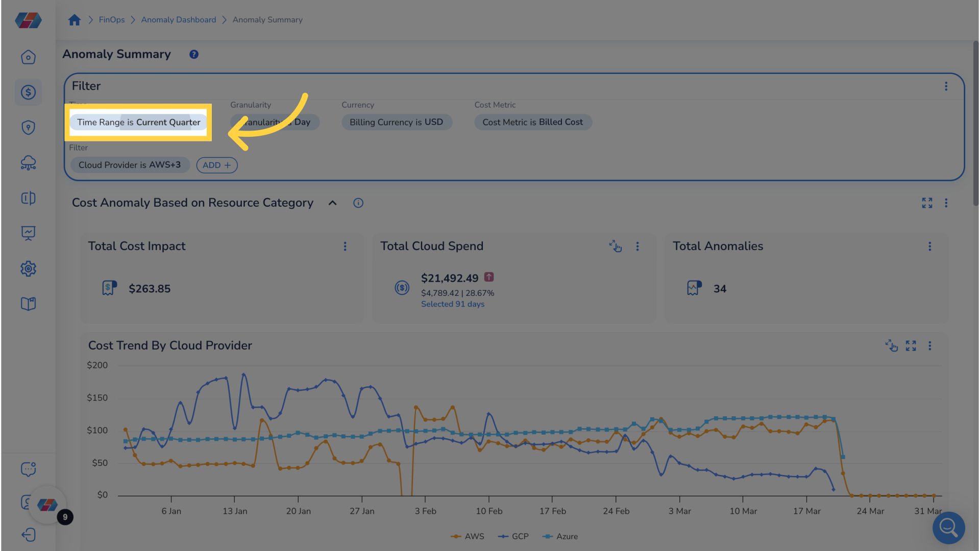Click the ADD + filter button

point(216,165)
